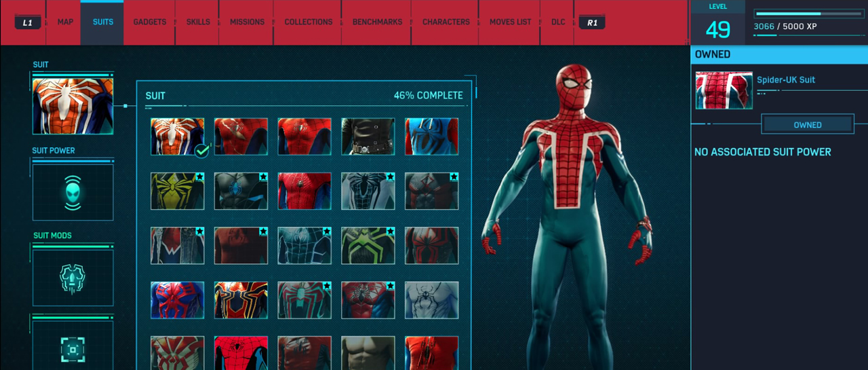Switch to the MAP tab
Image resolution: width=868 pixels, height=370 pixels.
(65, 22)
